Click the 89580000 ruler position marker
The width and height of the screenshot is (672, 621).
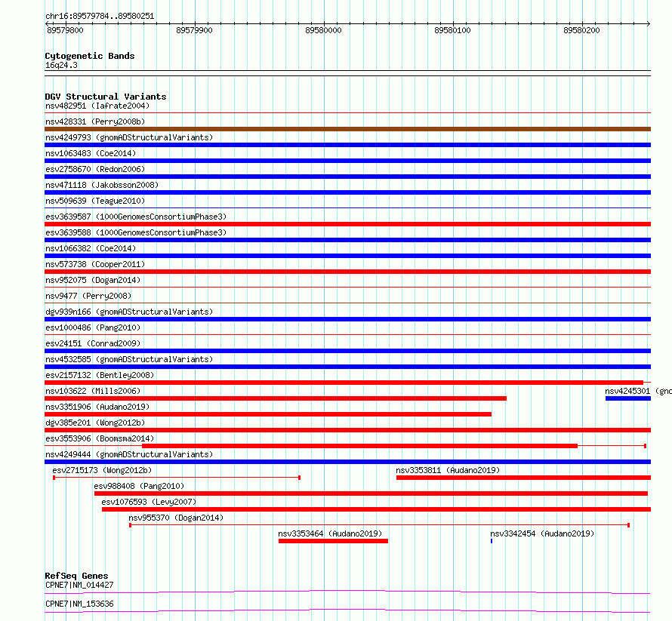click(324, 30)
